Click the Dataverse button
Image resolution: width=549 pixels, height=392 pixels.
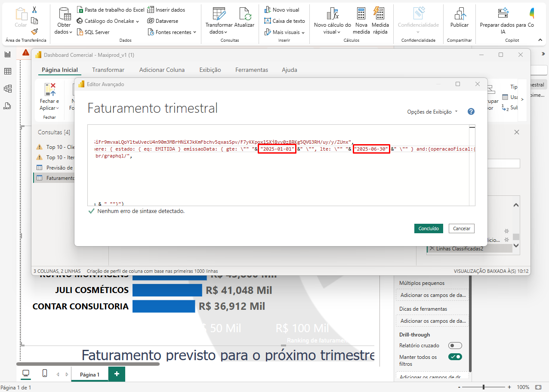click(162, 21)
